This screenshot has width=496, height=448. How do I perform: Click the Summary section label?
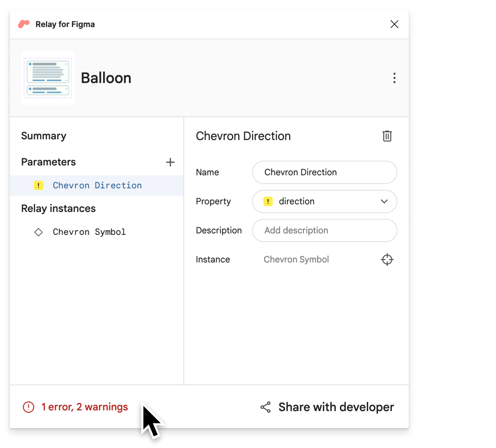point(44,135)
